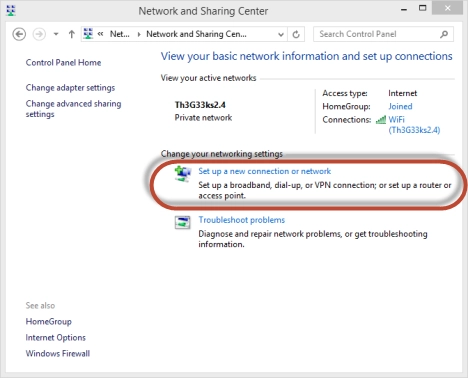Image resolution: width=468 pixels, height=378 pixels.
Task: Click 'Set up a new connection or network'
Action: (265, 171)
